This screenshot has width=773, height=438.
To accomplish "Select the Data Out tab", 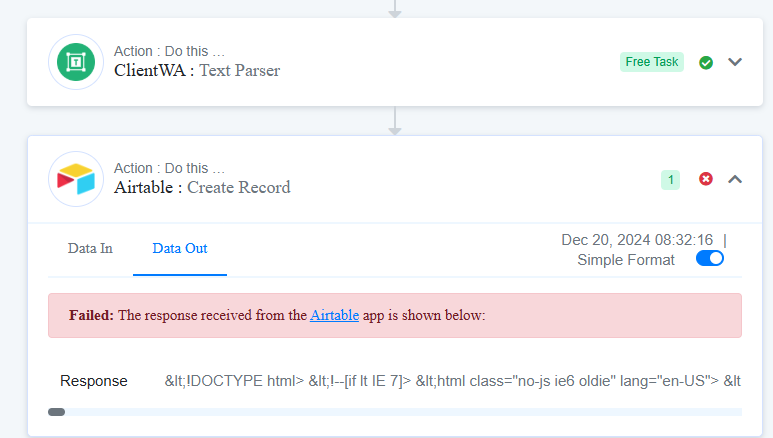I will click(180, 249).
